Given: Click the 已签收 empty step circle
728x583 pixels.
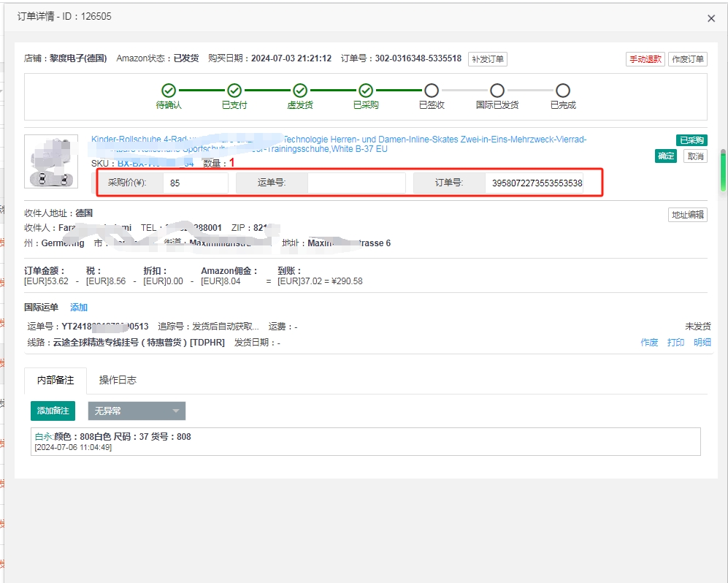Looking at the screenshot, I should tap(432, 91).
